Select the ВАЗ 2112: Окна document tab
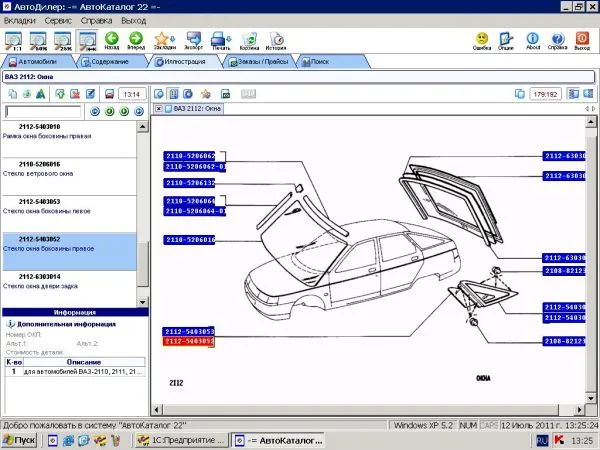This screenshot has width=600, height=450. point(193,109)
